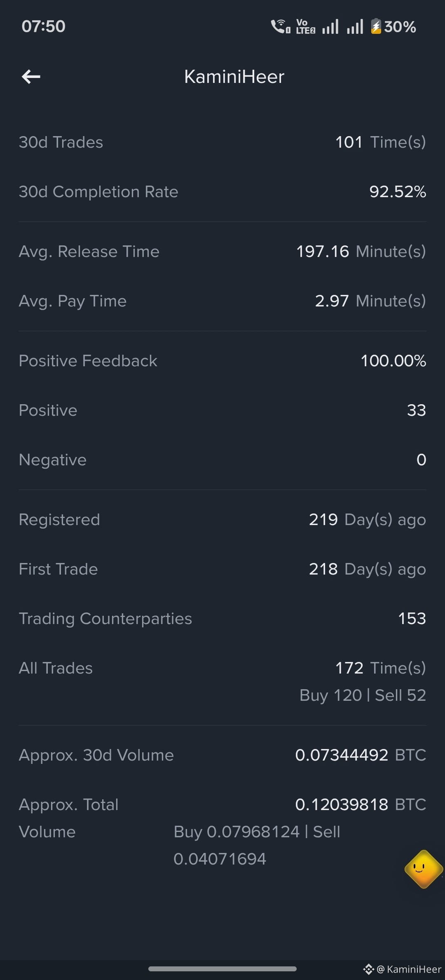Tap the home gesture bar
The height and width of the screenshot is (980, 445).
tap(222, 969)
